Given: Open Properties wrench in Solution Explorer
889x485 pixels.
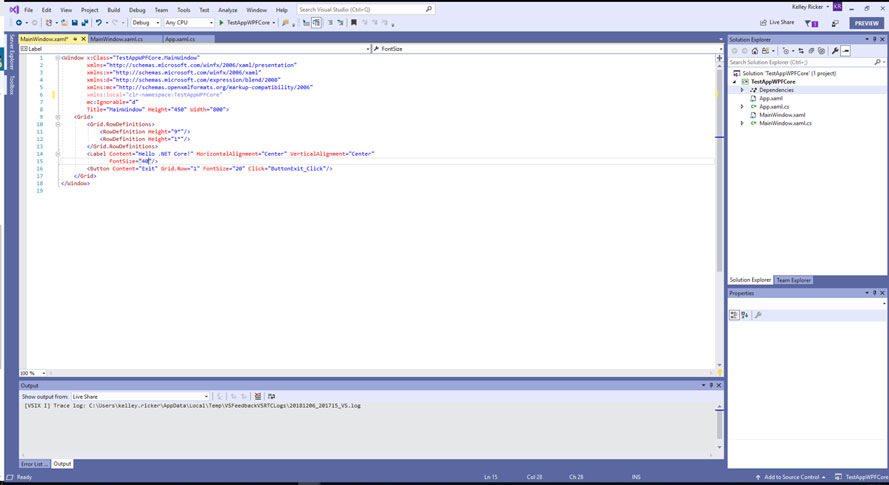Looking at the screenshot, I should 835,50.
